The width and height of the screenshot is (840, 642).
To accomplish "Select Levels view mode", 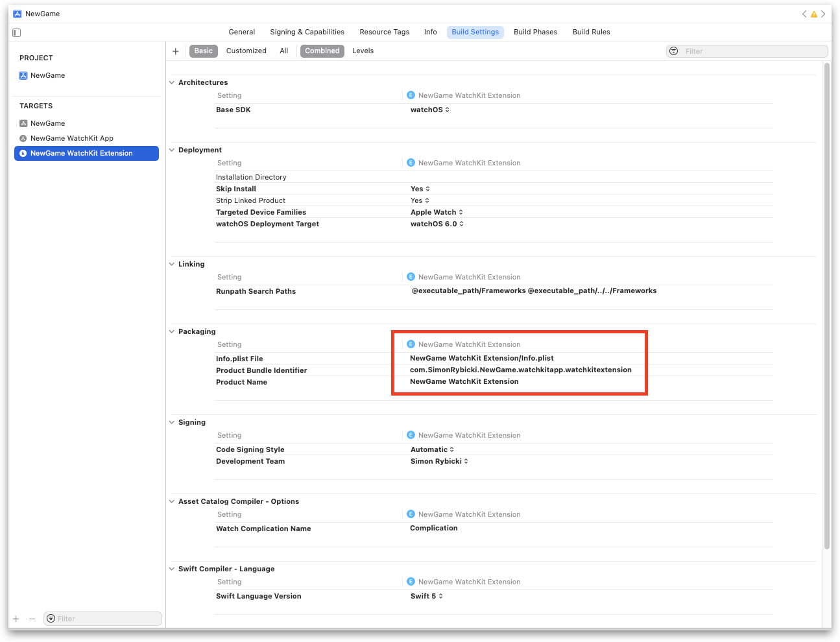I will tap(363, 51).
